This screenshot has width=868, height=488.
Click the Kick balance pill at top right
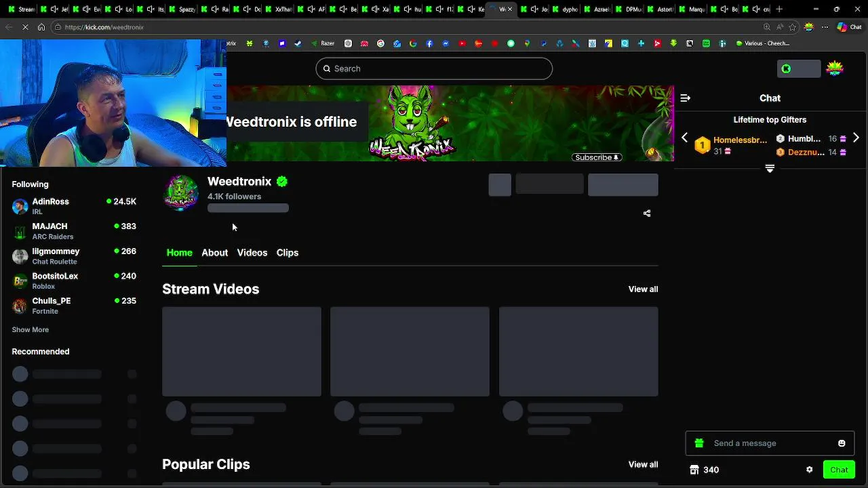[799, 68]
